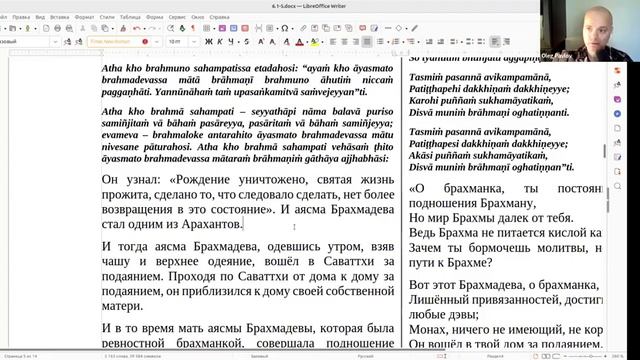Viewport: 640px width, 360px height.
Task: Click in the Font Name field
Action: click(120, 42)
